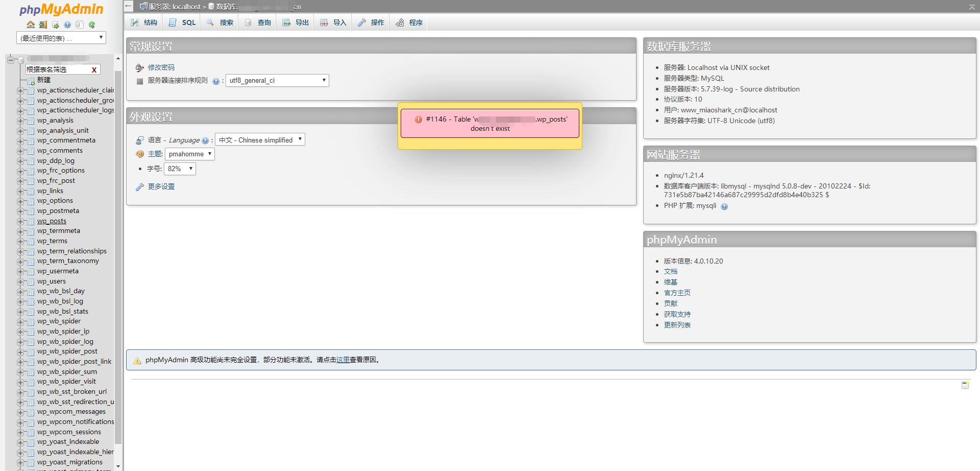This screenshot has width=980, height=471.
Task: Click 更多设置 more settings link
Action: (161, 187)
